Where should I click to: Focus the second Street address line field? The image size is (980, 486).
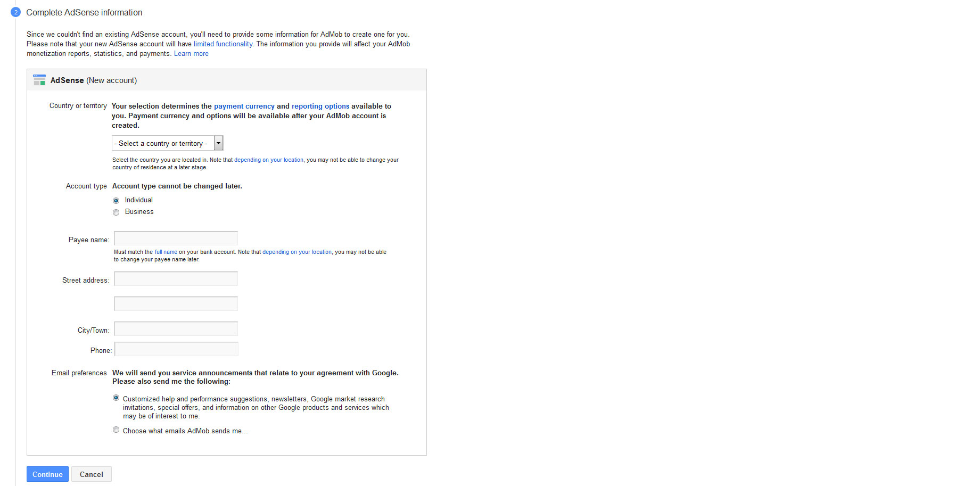[x=176, y=303]
